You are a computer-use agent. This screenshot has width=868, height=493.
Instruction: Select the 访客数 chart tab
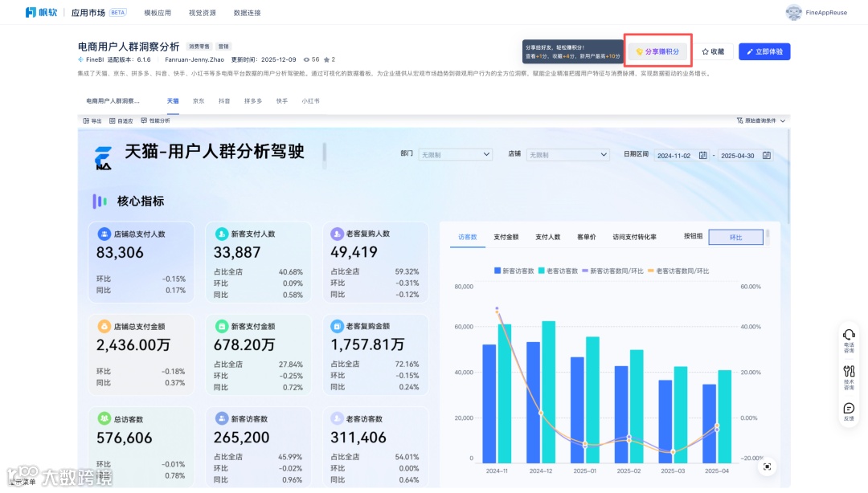(467, 237)
